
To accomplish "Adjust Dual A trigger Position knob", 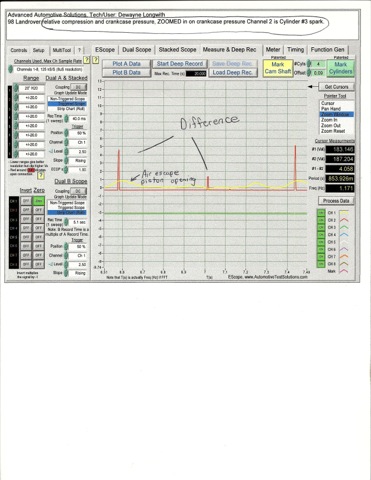I will [66, 133].
